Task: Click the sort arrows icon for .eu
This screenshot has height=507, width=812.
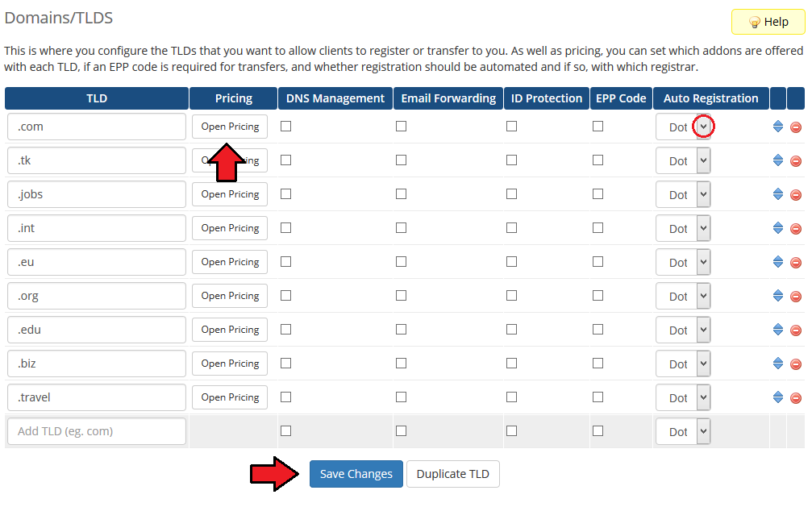Action: (x=778, y=263)
